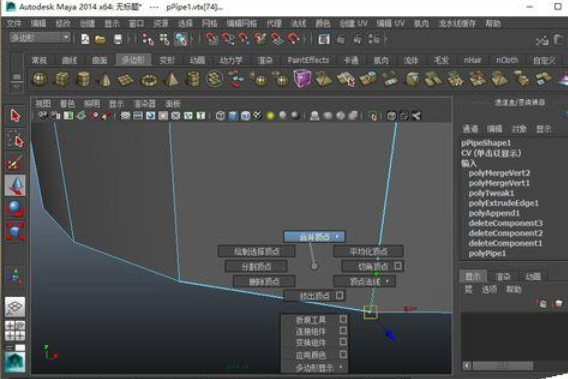The height and width of the screenshot is (379, 568).
Task: Toggle wireframe display in viewport toolbar
Action: [220, 116]
